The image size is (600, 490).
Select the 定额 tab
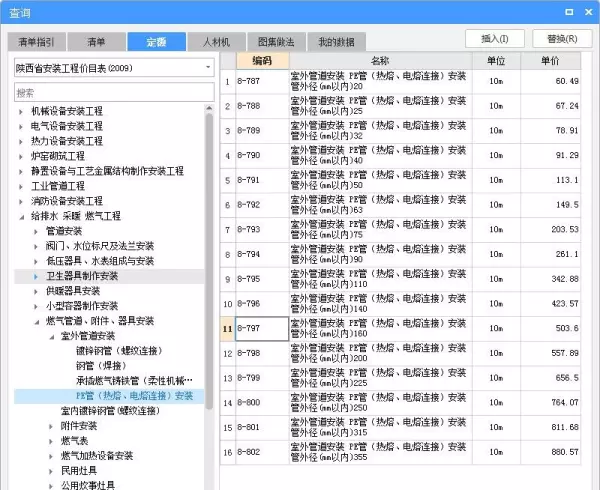[157, 42]
